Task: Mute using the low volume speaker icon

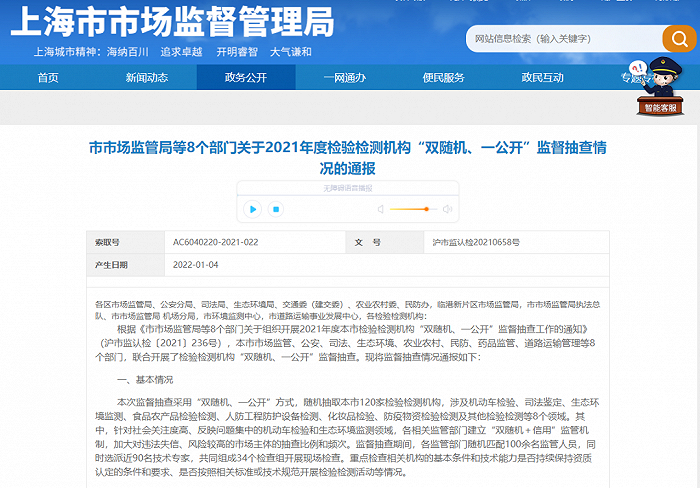Action: coord(380,209)
